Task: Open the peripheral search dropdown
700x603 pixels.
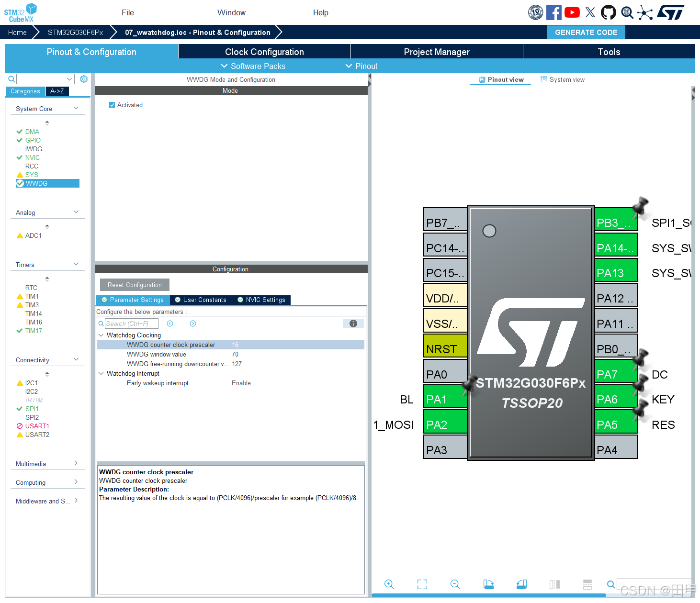Action: click(x=69, y=79)
